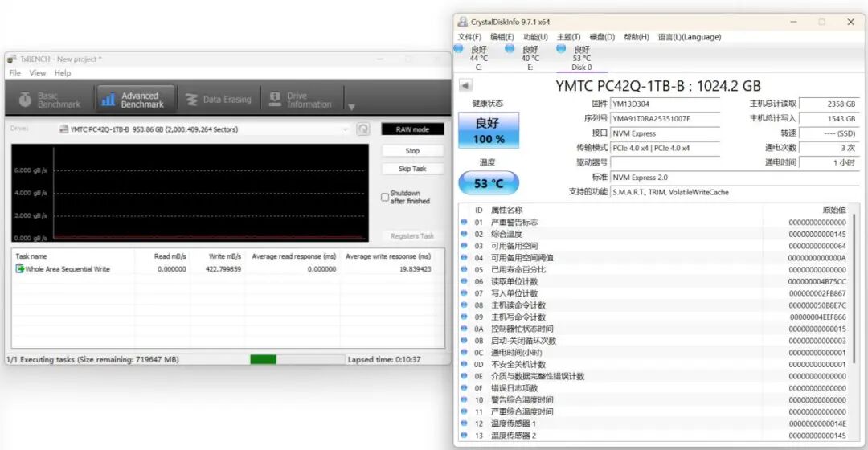The width and height of the screenshot is (868, 450).
Task: Click the Average write response column header
Action: (388, 256)
